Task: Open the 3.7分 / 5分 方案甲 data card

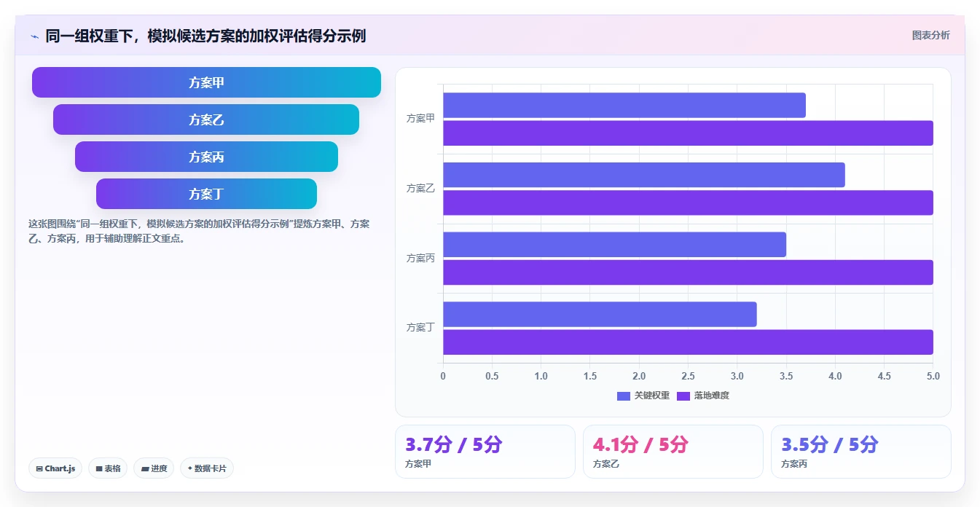Action: tap(485, 452)
